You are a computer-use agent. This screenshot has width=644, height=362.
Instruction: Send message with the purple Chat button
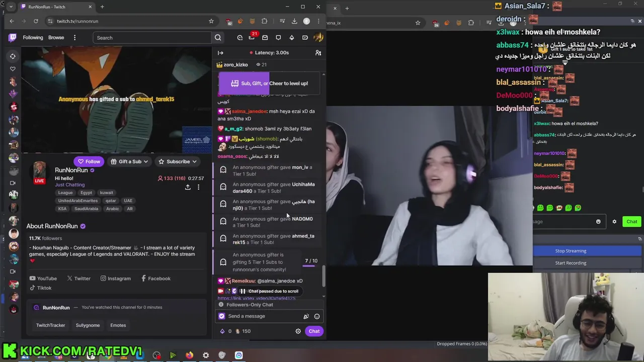[x=314, y=331]
